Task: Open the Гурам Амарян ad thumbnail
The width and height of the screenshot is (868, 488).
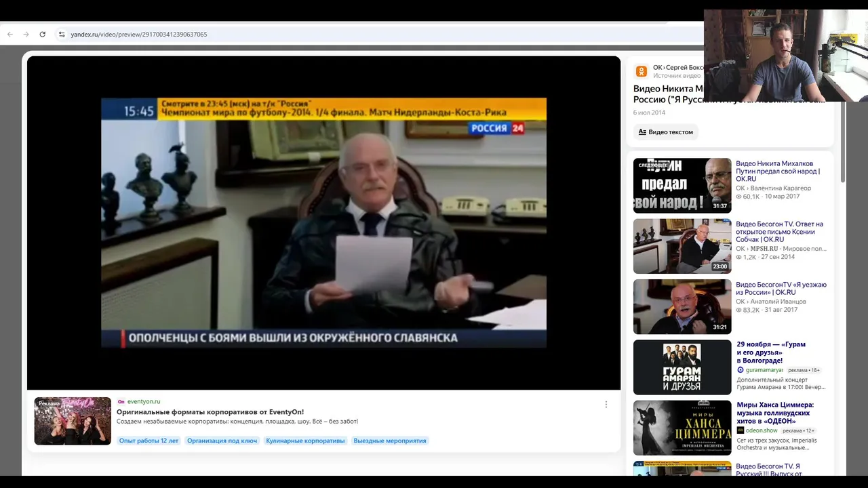Action: (682, 367)
